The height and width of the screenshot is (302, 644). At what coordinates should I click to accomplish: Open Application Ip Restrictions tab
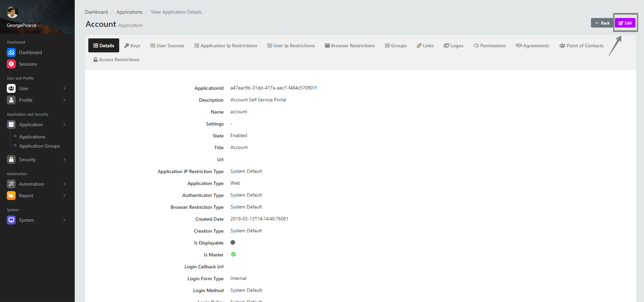[226, 46]
